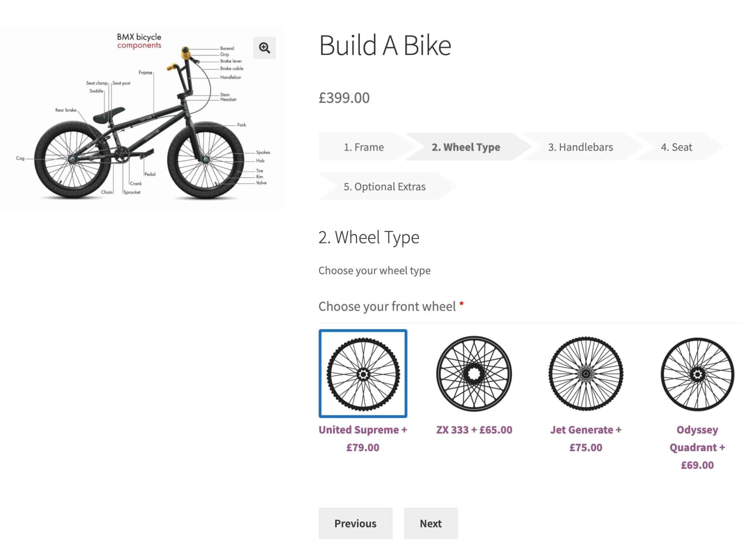Expand step 3. Handlebars
Viewport: 756px width, 553px height.
(x=580, y=147)
